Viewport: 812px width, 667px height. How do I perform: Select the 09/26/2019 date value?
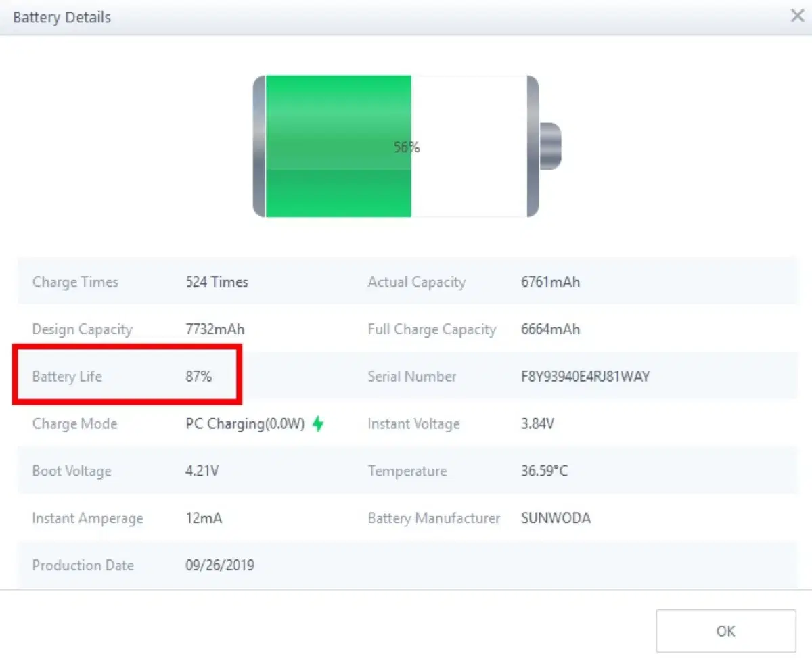(x=220, y=566)
